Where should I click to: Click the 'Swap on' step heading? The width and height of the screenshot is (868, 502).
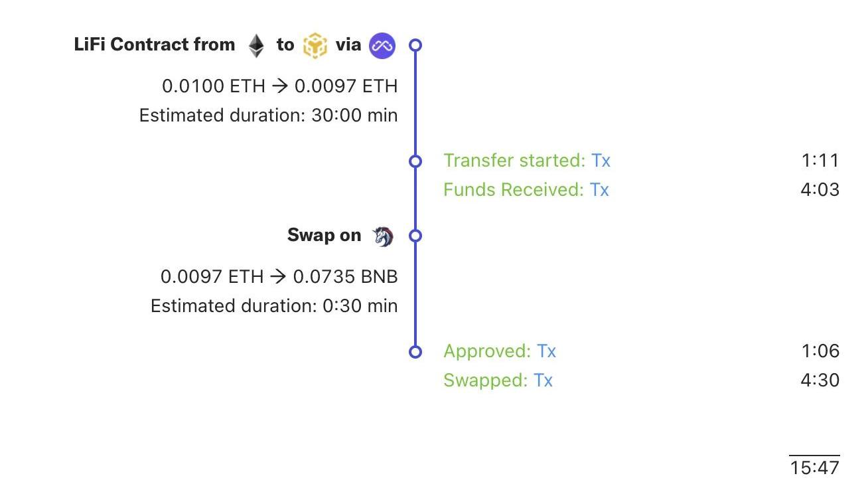324,236
